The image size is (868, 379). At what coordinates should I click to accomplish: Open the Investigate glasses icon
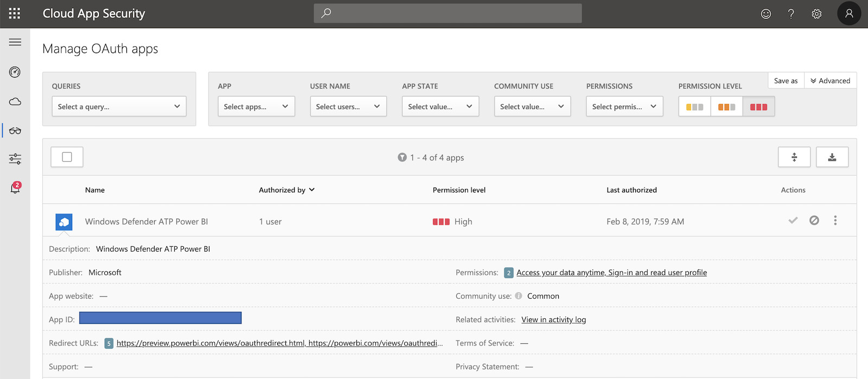(15, 131)
